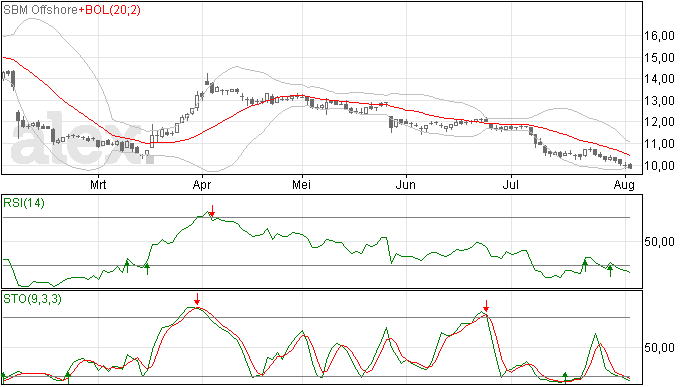Click the Jun month label
Viewport: 690px width, 387px height.
(x=405, y=184)
